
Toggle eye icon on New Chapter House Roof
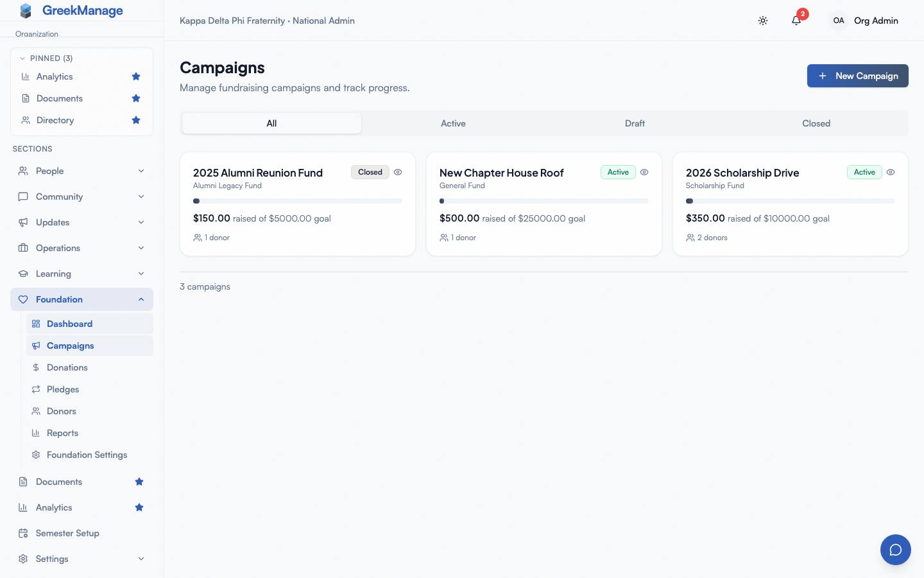coord(644,172)
